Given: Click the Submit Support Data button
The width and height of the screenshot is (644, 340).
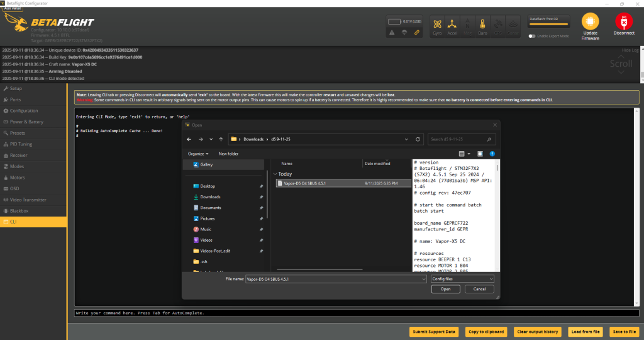Looking at the screenshot, I should coord(434,332).
